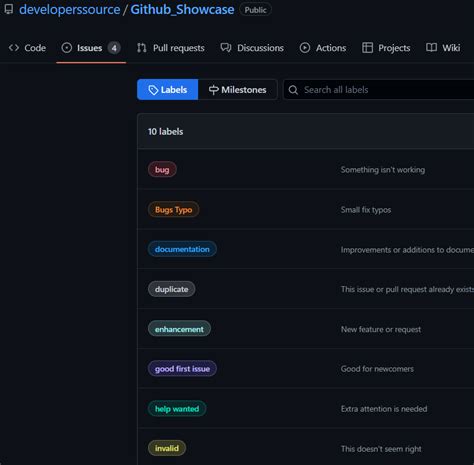474x465 pixels.
Task: Switch to the Actions tab
Action: coord(323,48)
